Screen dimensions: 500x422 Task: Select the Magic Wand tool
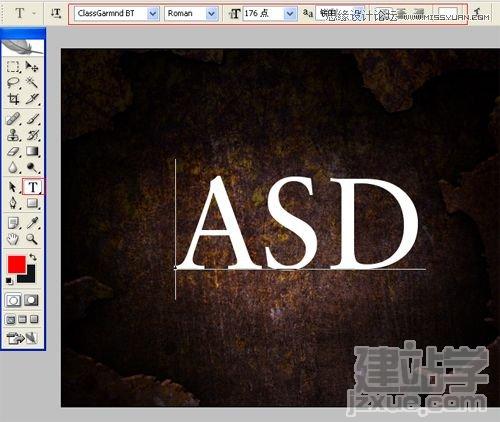pyautogui.click(x=32, y=82)
